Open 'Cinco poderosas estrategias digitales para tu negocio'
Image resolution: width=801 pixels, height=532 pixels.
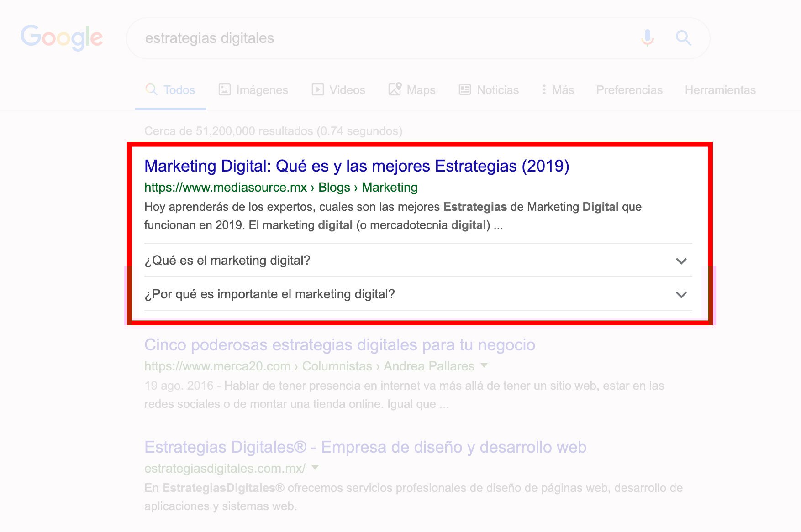(x=340, y=345)
